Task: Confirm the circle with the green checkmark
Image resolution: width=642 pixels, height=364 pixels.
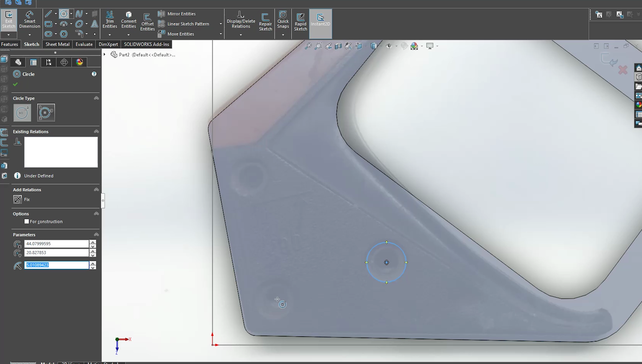Action: (15, 84)
